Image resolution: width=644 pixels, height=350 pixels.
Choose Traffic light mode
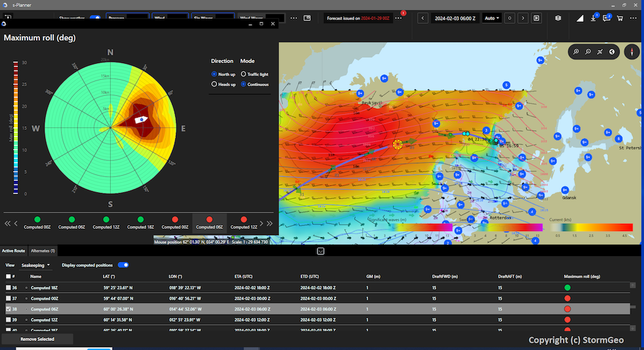coord(243,74)
